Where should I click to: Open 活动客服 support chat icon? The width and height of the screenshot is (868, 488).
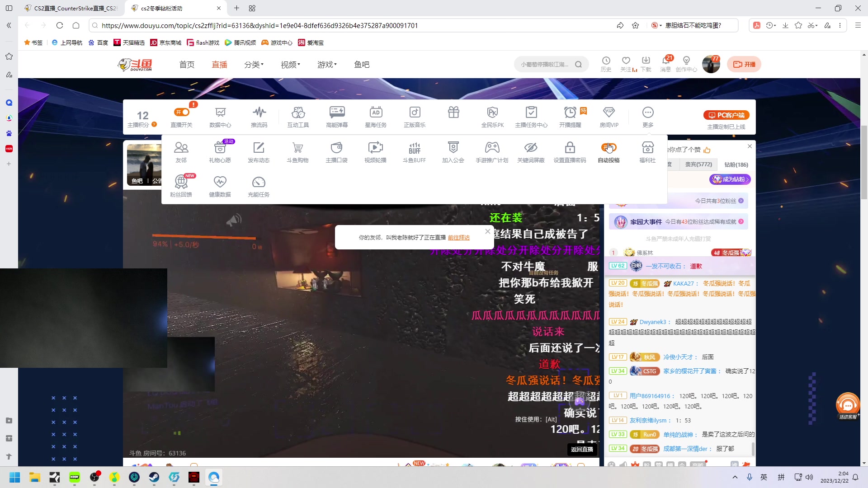pyautogui.click(x=848, y=405)
